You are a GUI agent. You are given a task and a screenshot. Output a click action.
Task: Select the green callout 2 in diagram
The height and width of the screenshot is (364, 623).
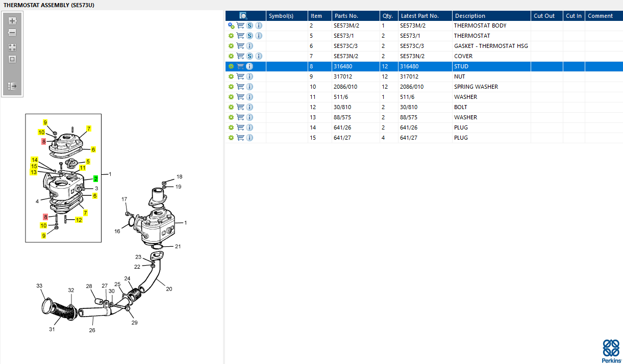[95, 179]
